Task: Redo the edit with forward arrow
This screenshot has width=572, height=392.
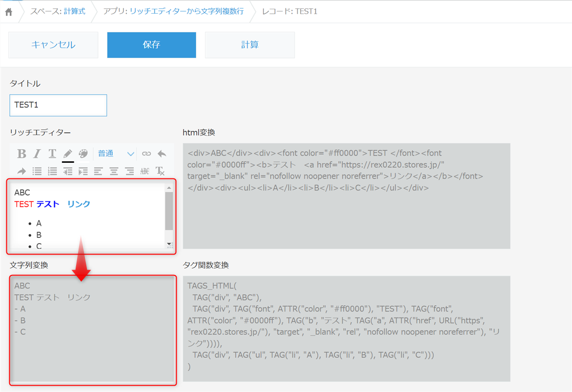Action: 21,171
